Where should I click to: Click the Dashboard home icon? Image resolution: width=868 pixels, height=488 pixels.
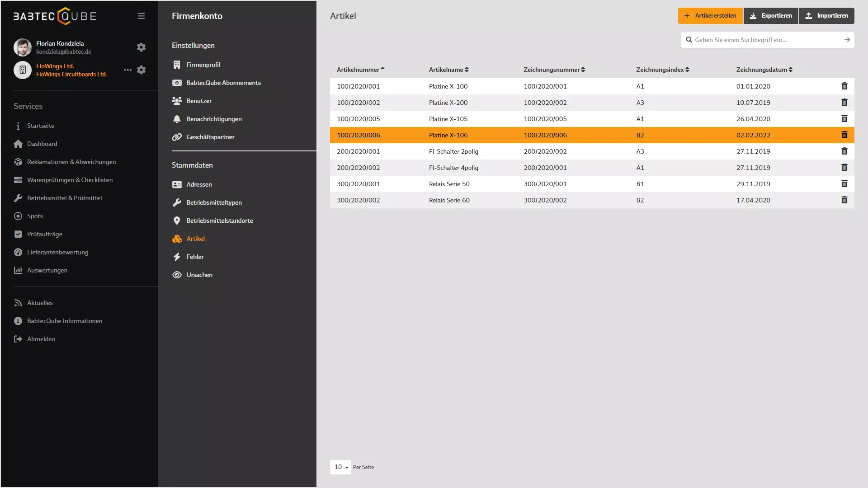[18, 144]
